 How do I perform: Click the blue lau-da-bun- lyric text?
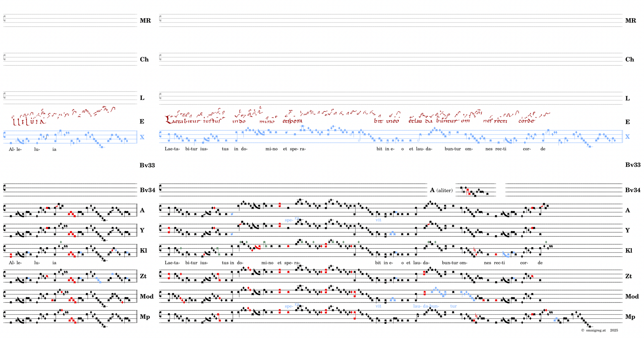click(426, 306)
